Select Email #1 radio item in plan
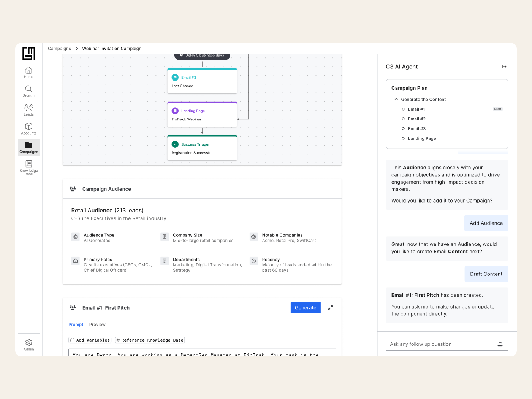Viewport: 532px width, 399px height. [x=403, y=109]
